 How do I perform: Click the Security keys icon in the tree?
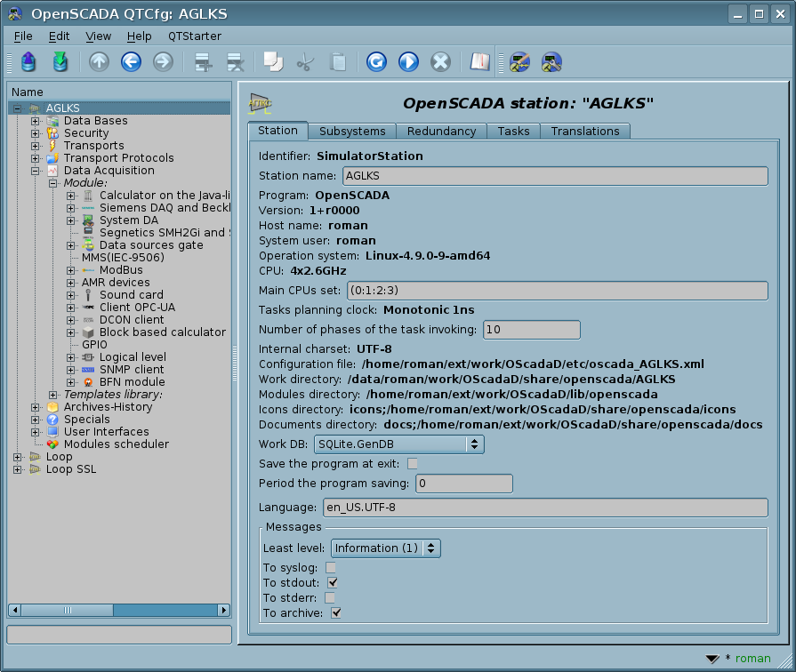[52, 133]
